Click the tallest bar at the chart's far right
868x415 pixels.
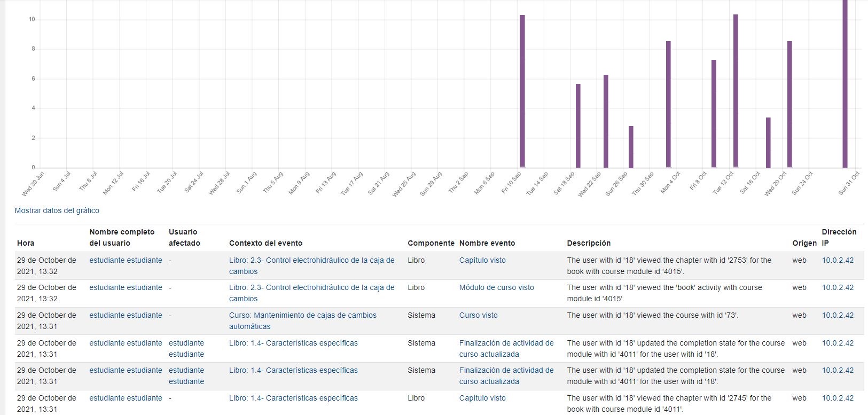pos(844,80)
